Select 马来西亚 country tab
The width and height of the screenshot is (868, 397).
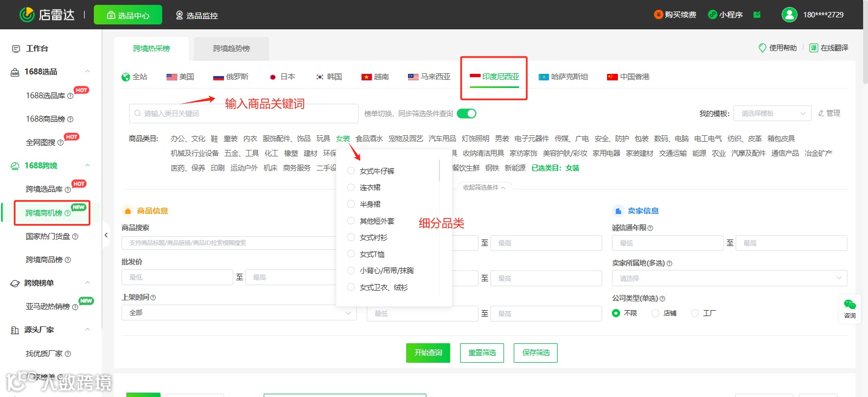click(429, 77)
